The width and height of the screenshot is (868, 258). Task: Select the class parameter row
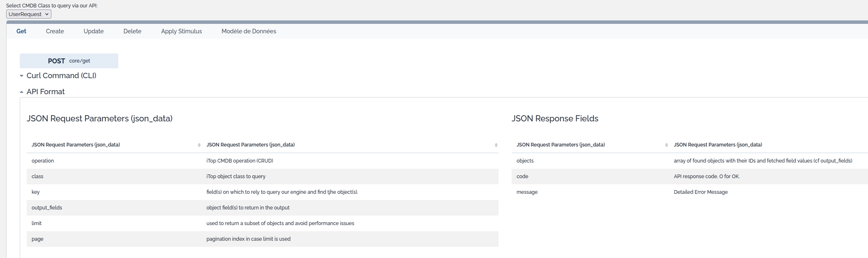coord(262,177)
